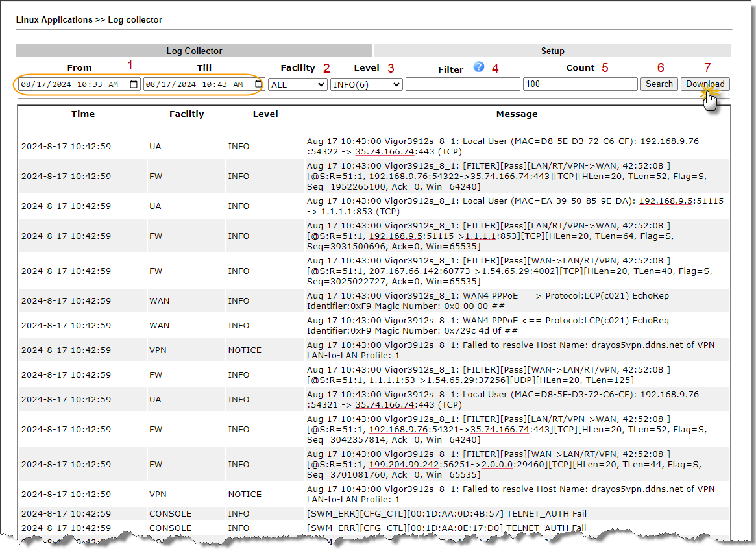This screenshot has width=756, height=551.
Task: Click the UDP filter message from 1.1.1.1:53
Action: click(x=489, y=375)
